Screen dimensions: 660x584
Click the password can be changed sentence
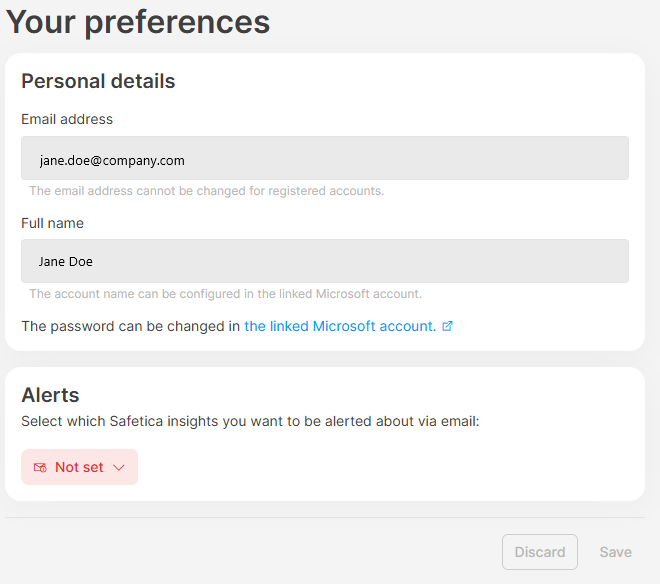(130, 326)
